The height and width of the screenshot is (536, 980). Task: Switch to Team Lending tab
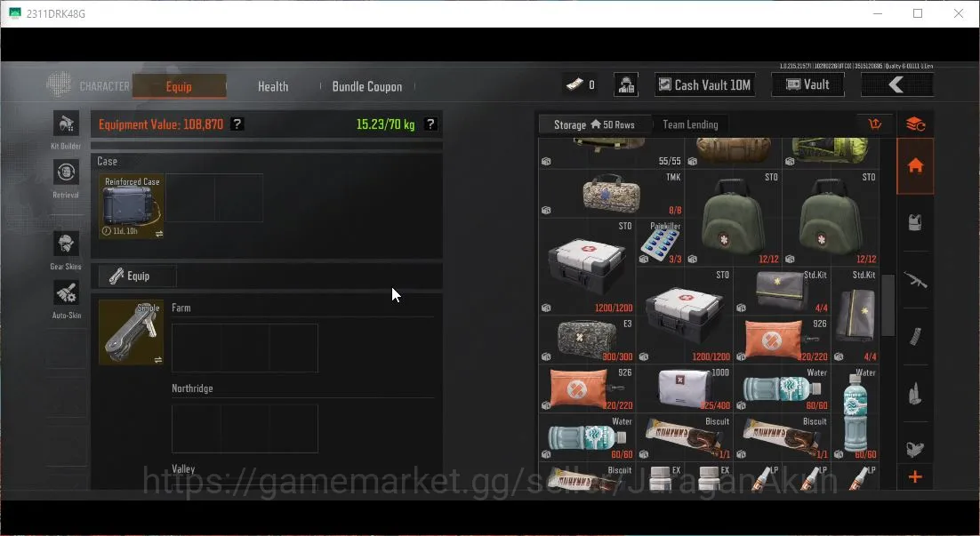point(690,125)
